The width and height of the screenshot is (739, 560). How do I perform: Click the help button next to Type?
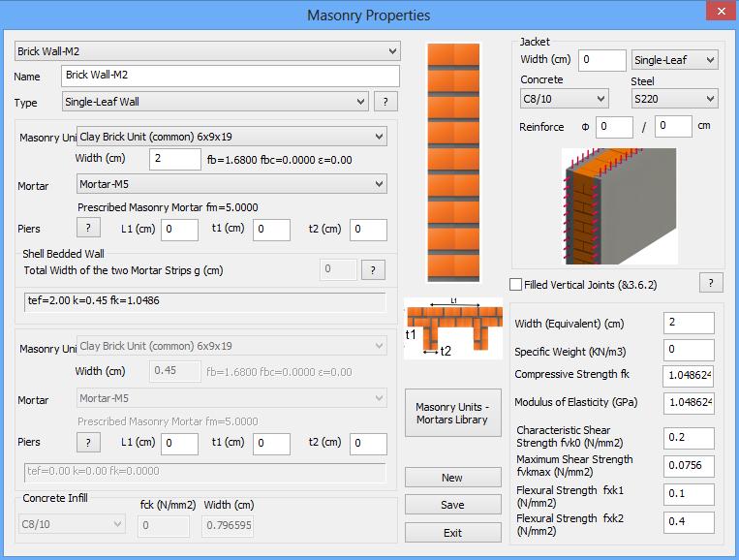click(x=385, y=102)
